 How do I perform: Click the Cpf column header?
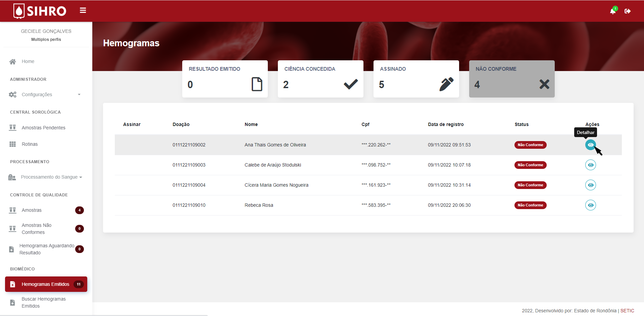click(x=365, y=124)
